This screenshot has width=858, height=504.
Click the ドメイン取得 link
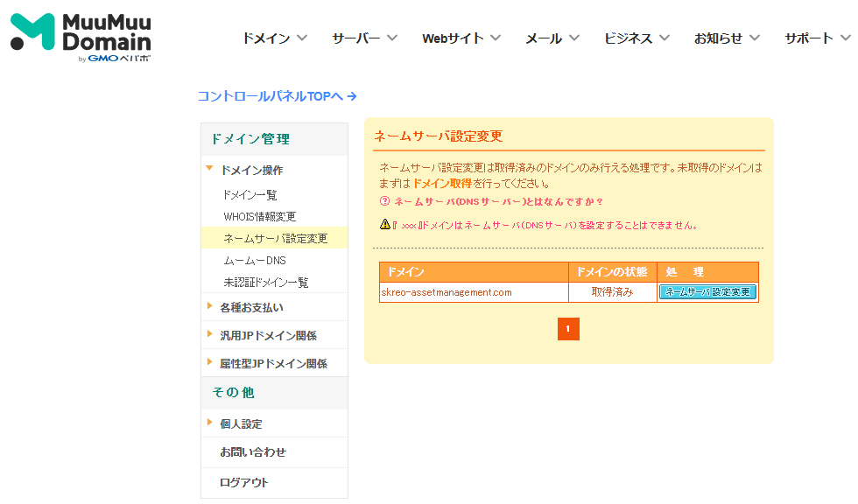[x=441, y=184]
